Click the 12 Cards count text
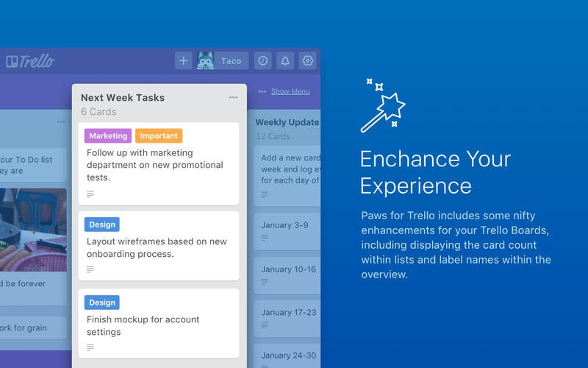This screenshot has width=588, height=368. pos(273,136)
